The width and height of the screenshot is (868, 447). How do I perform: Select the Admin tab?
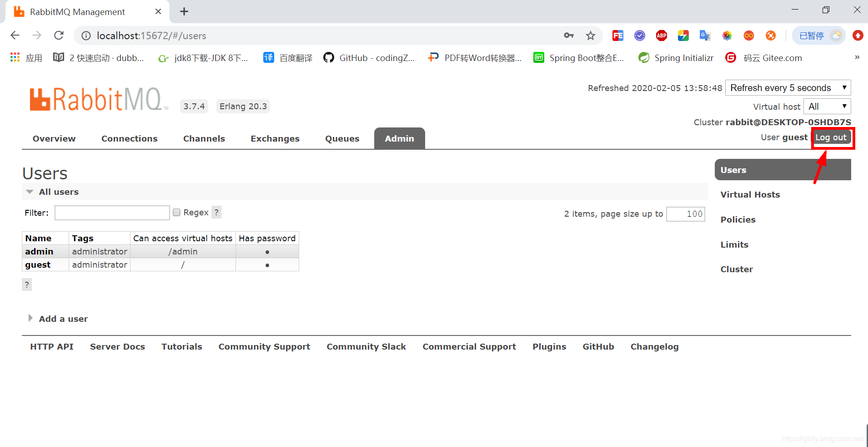(x=400, y=138)
